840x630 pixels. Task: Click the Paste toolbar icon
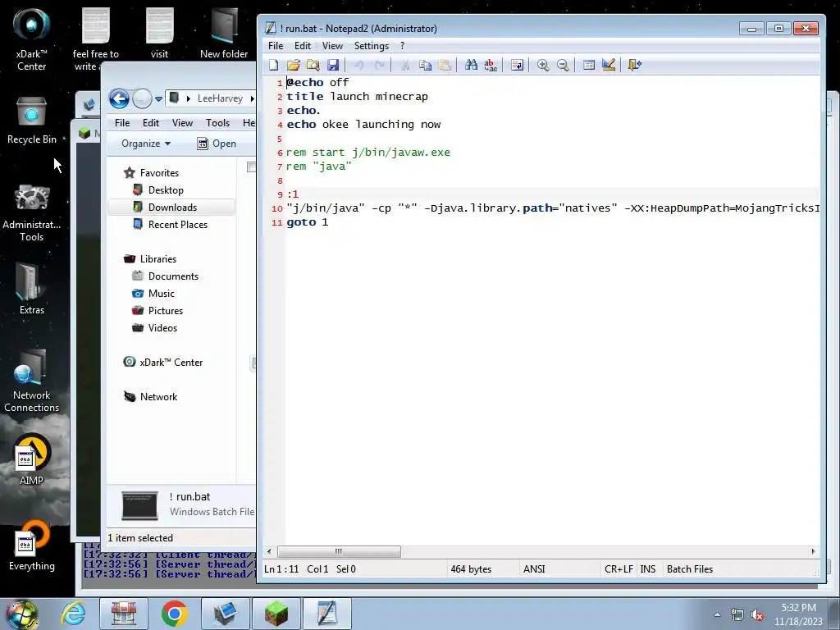click(445, 66)
